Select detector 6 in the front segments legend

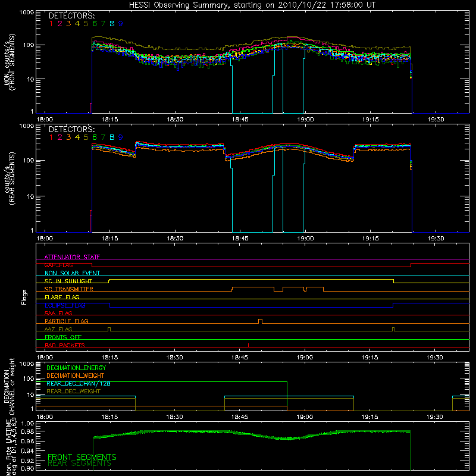95,24
